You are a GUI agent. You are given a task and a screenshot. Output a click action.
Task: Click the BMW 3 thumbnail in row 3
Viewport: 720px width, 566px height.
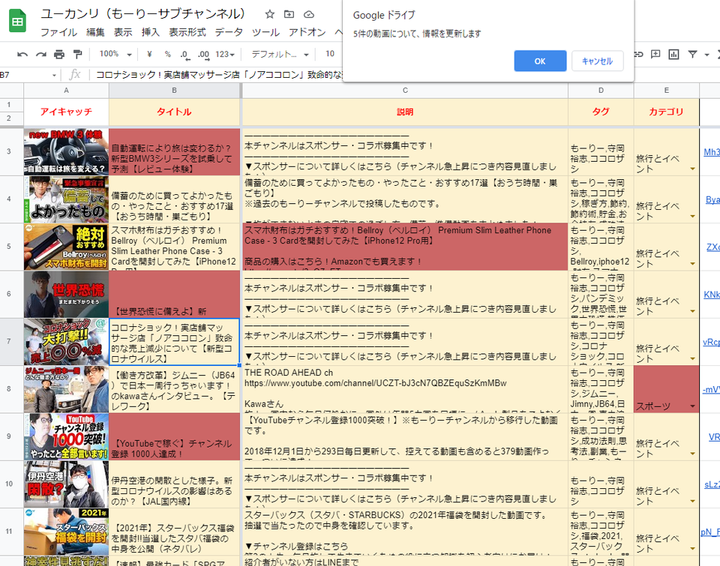coord(66,152)
